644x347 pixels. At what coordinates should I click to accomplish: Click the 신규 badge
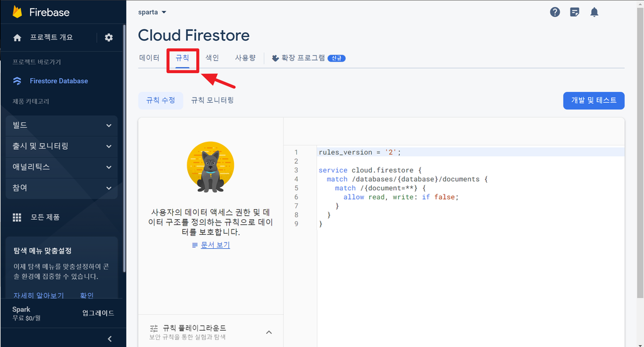click(x=336, y=59)
